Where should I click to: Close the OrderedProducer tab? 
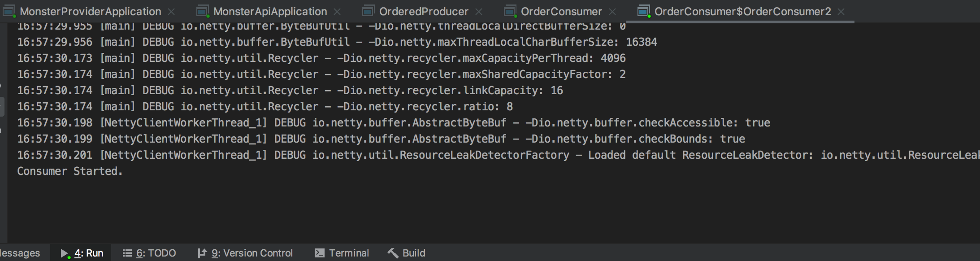pos(479,12)
